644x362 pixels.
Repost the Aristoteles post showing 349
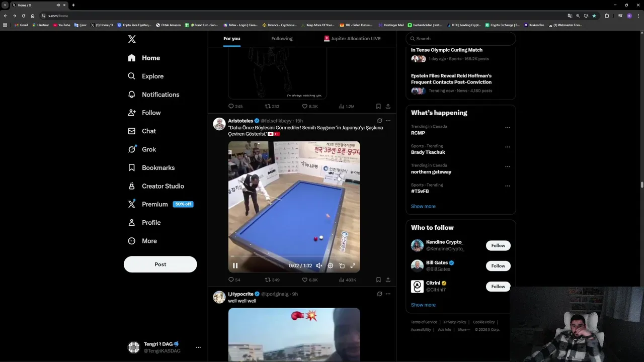(x=272, y=280)
